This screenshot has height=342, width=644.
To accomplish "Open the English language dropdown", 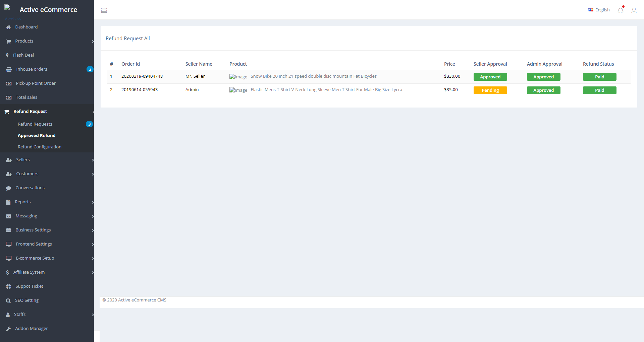I will [599, 10].
